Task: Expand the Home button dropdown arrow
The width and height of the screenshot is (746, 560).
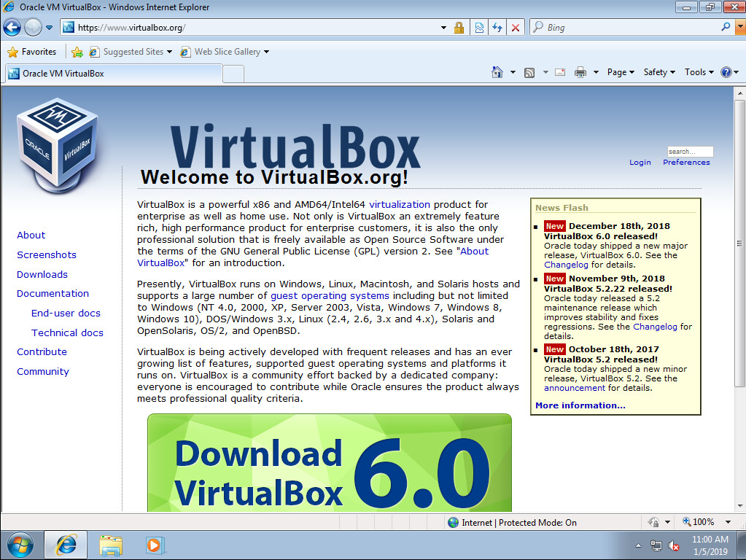Action: pyautogui.click(x=513, y=72)
